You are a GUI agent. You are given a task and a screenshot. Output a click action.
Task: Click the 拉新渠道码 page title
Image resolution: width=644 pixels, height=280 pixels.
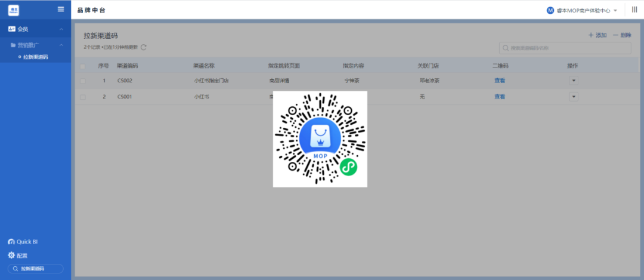coord(101,36)
